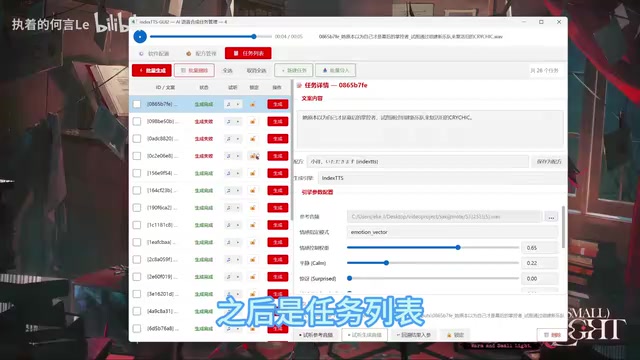Viewport: 640px width, 360px height.
Task: Open preview dropdown arrow for task 1c1181c8
Action: [x=238, y=225]
